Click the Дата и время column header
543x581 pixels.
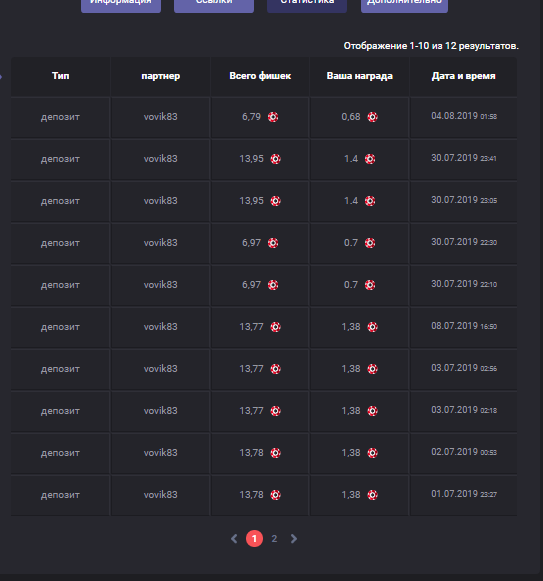point(463,76)
